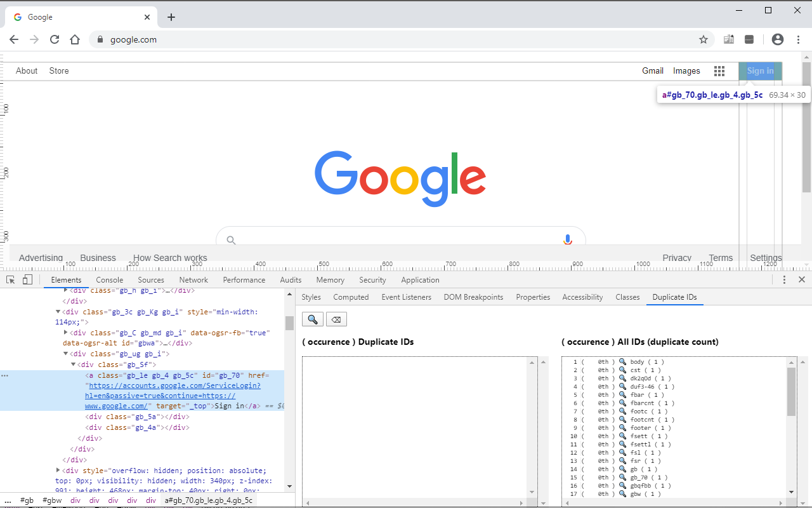Open the Privacy link
This screenshot has height=508, width=812.
point(676,258)
